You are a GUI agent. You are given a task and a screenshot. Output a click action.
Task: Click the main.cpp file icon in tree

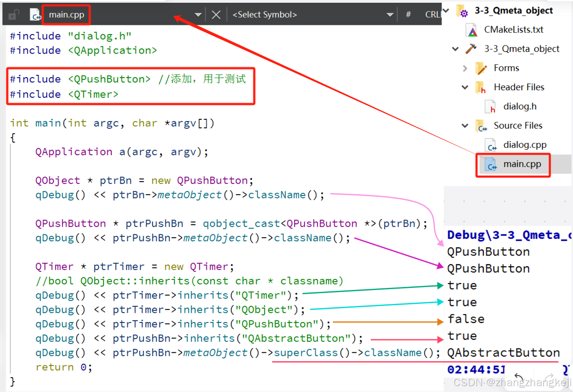tap(491, 164)
